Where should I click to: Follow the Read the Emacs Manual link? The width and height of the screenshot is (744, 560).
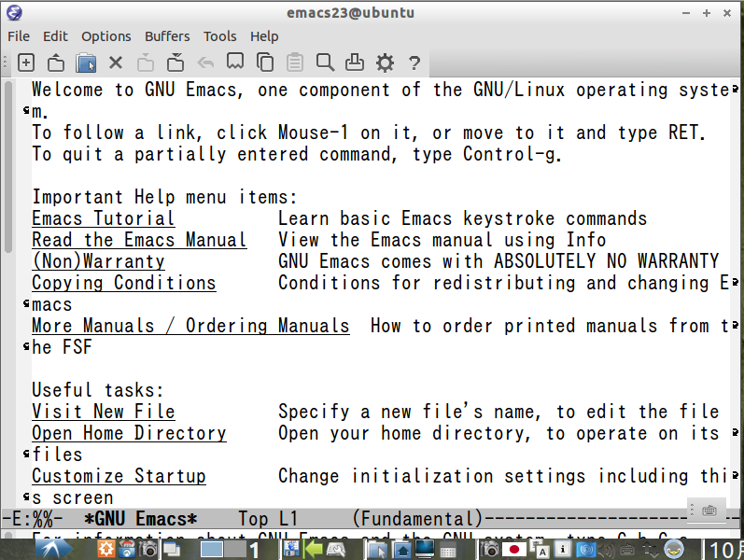coord(139,240)
